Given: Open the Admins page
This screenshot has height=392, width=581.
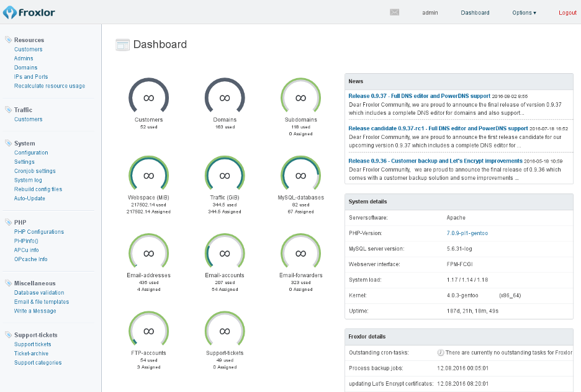Looking at the screenshot, I should click(x=24, y=58).
